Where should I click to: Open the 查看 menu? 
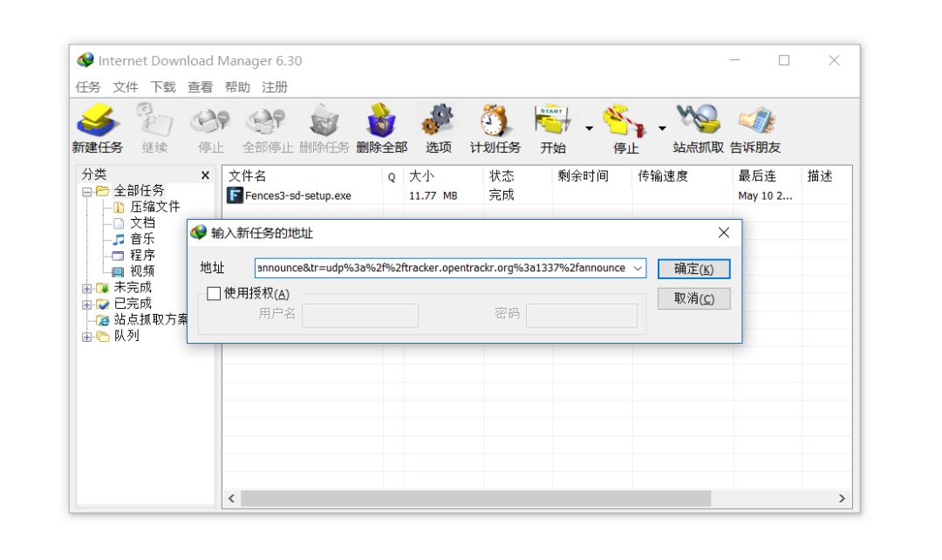(200, 87)
